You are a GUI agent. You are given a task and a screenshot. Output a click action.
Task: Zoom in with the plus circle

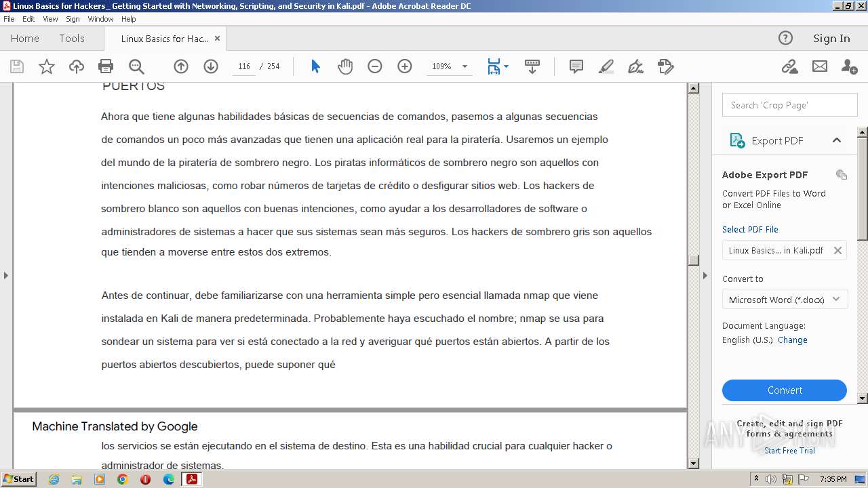405,66
